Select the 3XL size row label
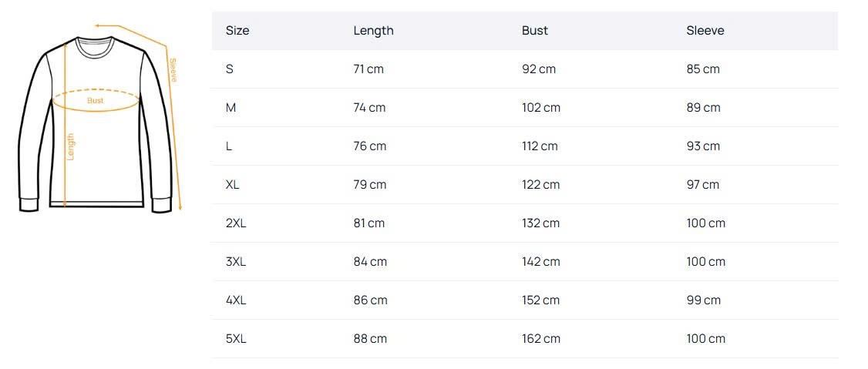 pyautogui.click(x=235, y=262)
